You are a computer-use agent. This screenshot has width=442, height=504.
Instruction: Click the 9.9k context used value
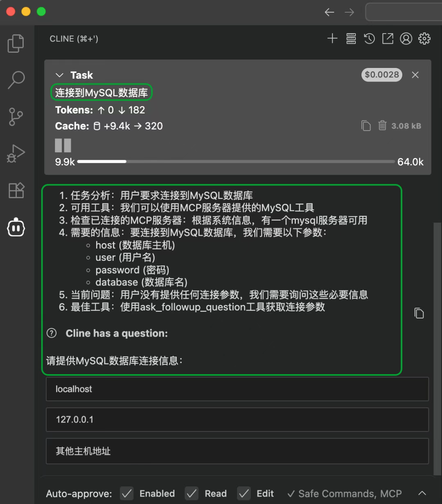point(65,162)
